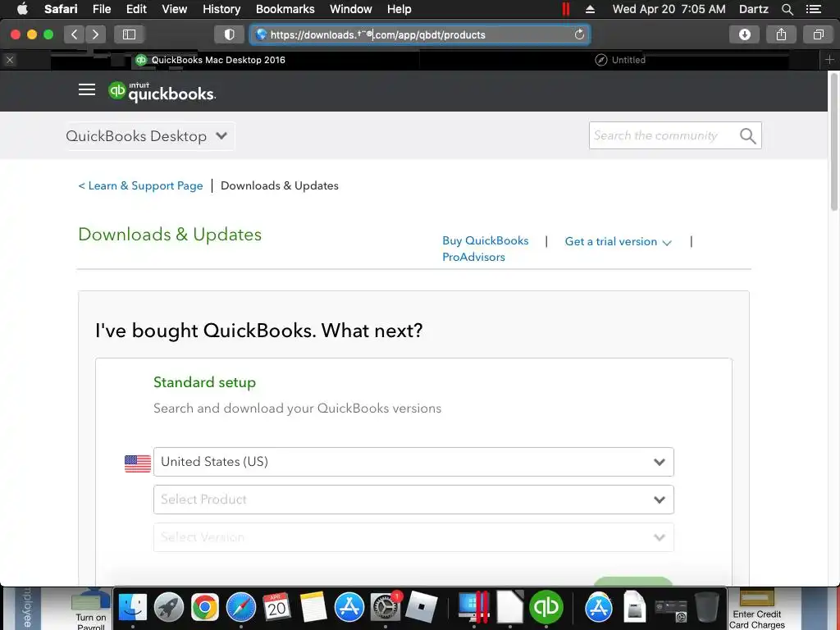Click the Dartz user name in the menu bar
840x630 pixels.
754,9
